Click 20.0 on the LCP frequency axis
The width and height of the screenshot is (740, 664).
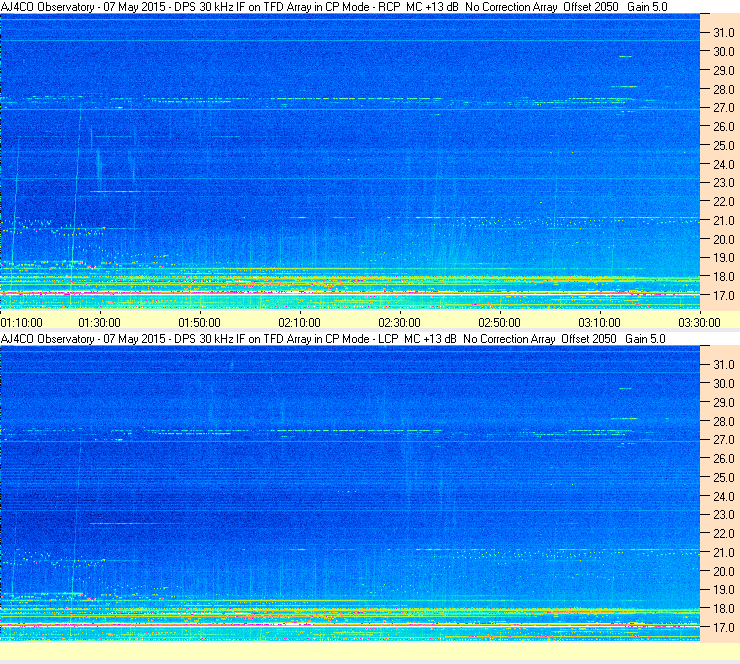click(x=724, y=571)
